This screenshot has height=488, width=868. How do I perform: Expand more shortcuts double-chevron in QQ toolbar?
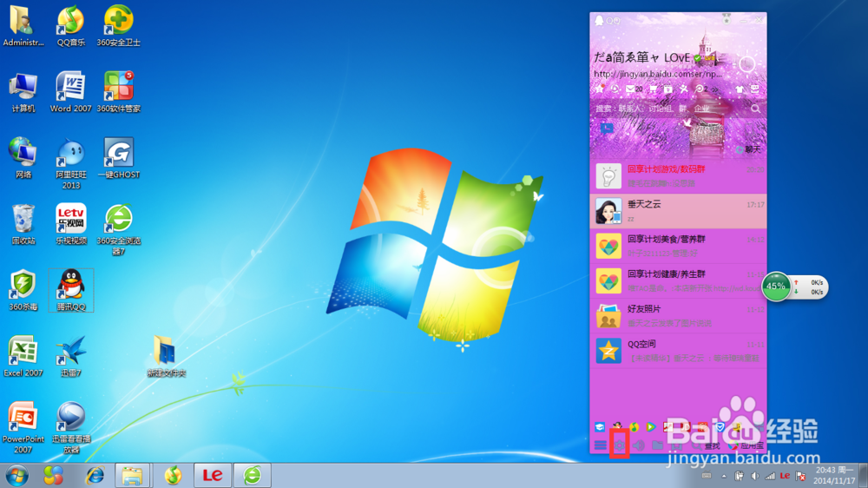715,89
